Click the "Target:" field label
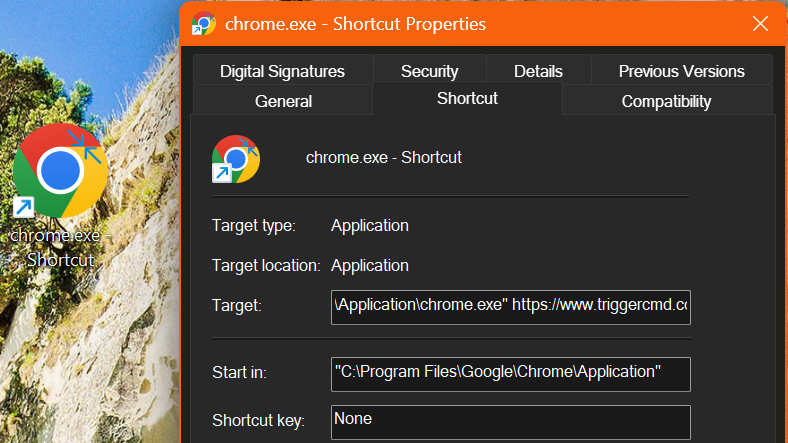 (x=236, y=306)
